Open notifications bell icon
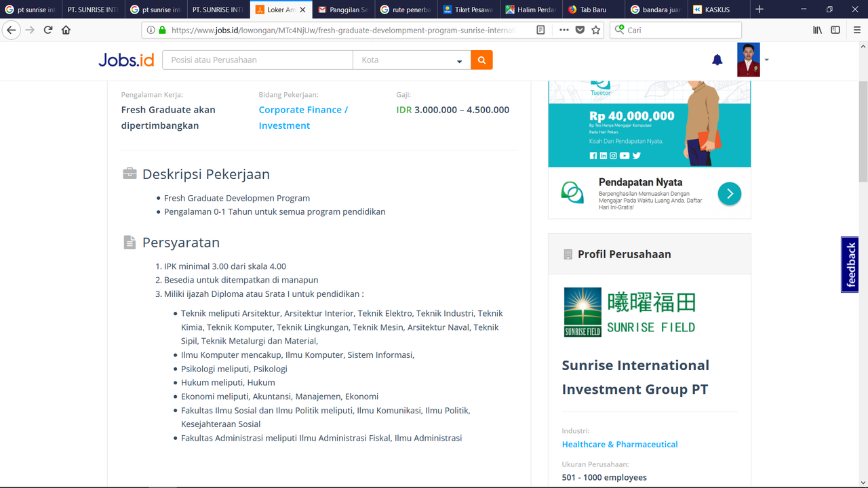 click(717, 60)
